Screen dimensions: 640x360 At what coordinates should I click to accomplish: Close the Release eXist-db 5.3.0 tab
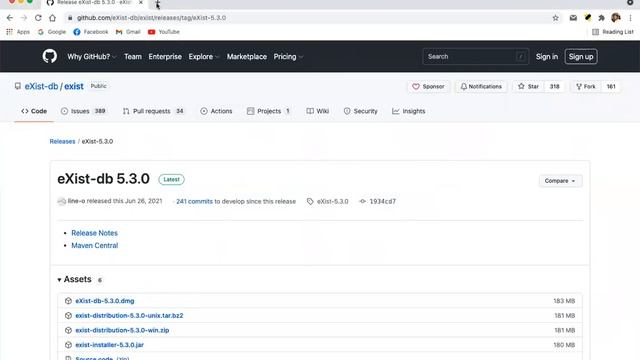(140, 2)
